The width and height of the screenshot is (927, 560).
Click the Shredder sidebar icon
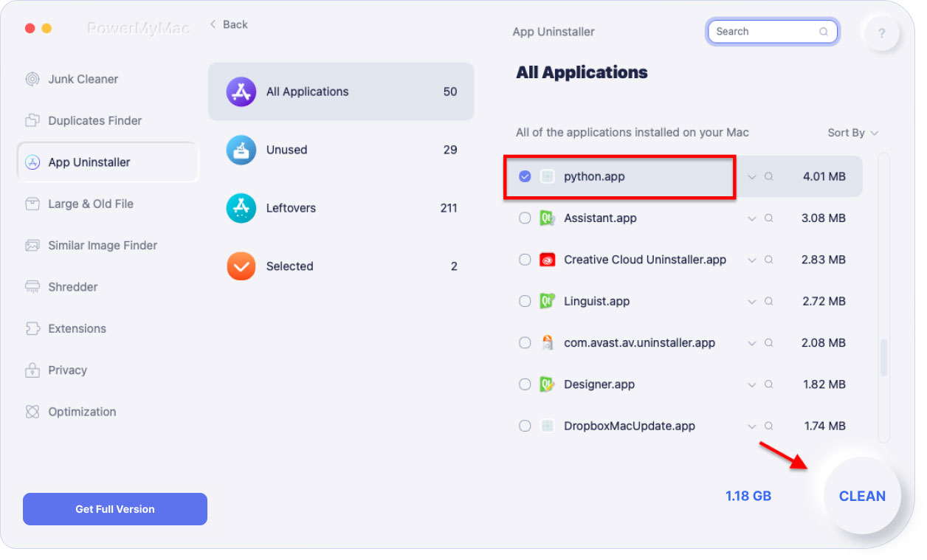pos(32,287)
